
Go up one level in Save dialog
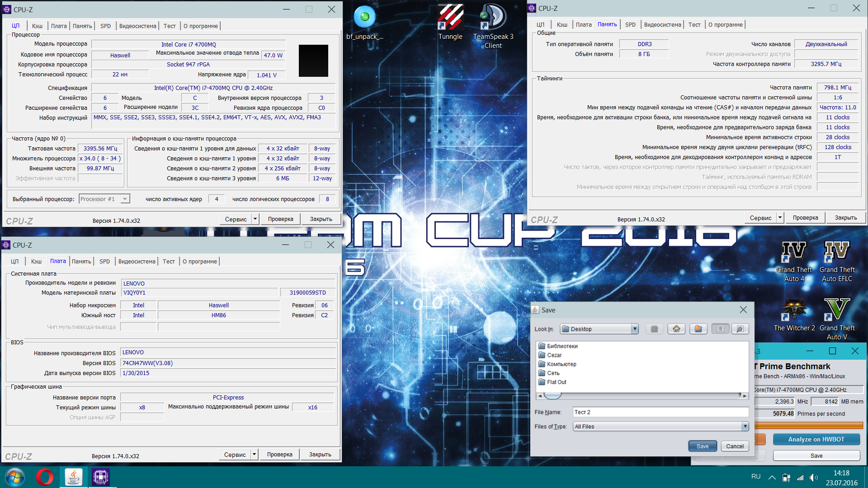(x=654, y=329)
